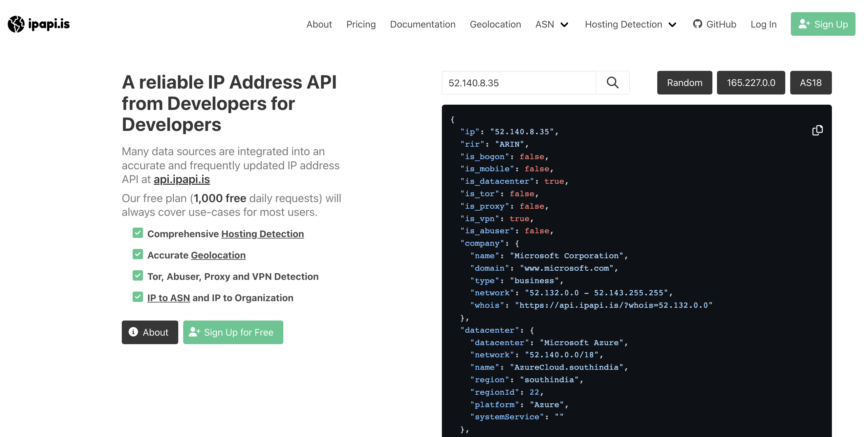Viewport: 868px width, 437px height.
Task: Click the "1,000 free" bold text
Action: point(220,198)
